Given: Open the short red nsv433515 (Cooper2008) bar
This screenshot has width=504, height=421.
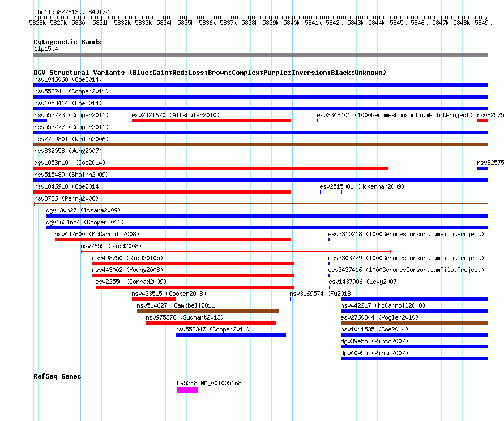Looking at the screenshot, I should point(154,299).
